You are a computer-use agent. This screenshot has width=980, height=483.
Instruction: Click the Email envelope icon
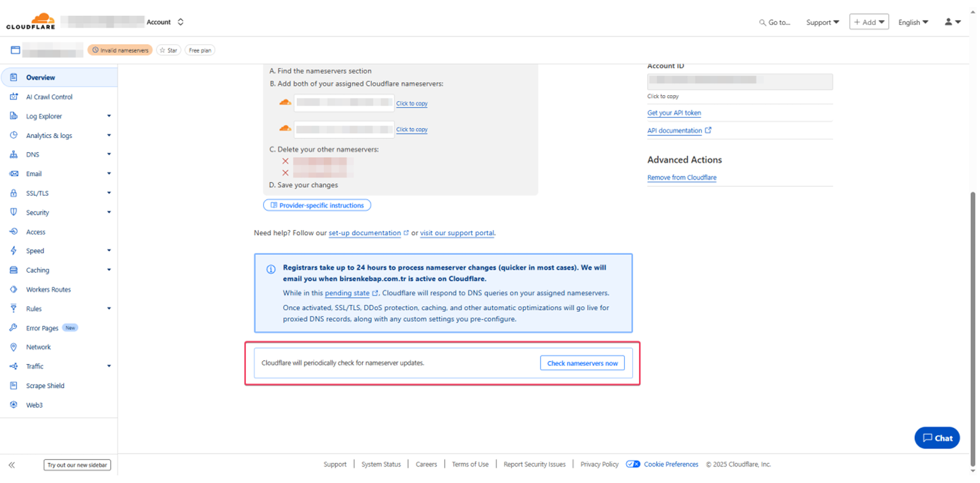13,174
